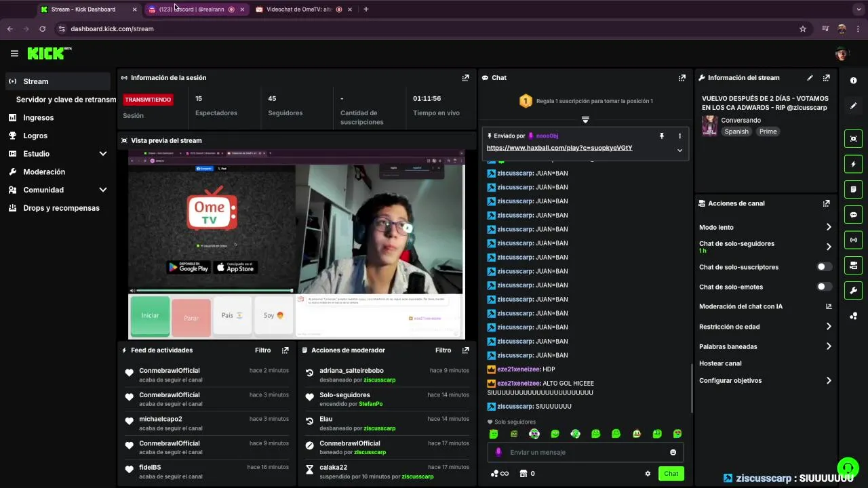
Task: Open Configurar objetivos options
Action: click(x=828, y=381)
